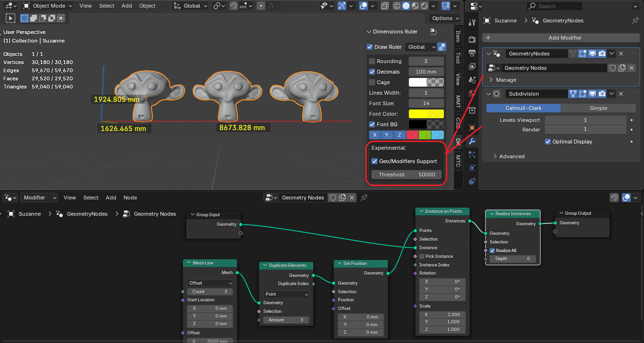Open the World properties tab icon
Viewport: 644px width, 343px height.
[x=473, y=93]
